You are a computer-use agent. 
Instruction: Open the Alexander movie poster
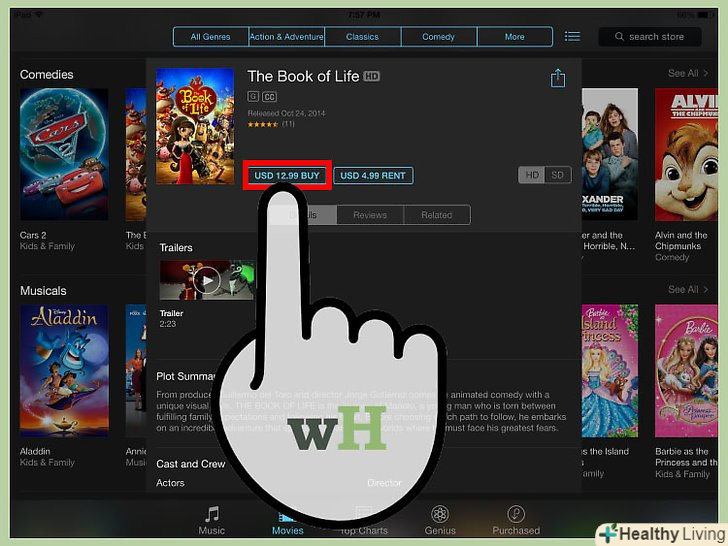(610, 154)
